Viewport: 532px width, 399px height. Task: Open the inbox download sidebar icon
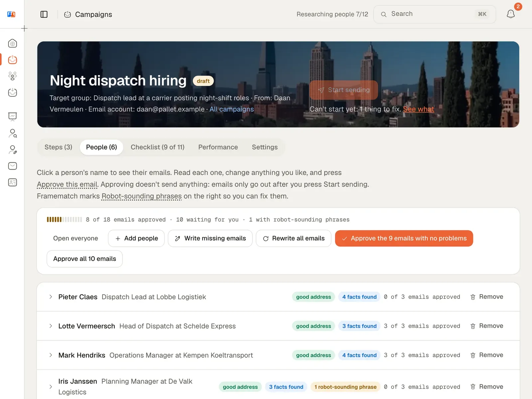pyautogui.click(x=12, y=92)
